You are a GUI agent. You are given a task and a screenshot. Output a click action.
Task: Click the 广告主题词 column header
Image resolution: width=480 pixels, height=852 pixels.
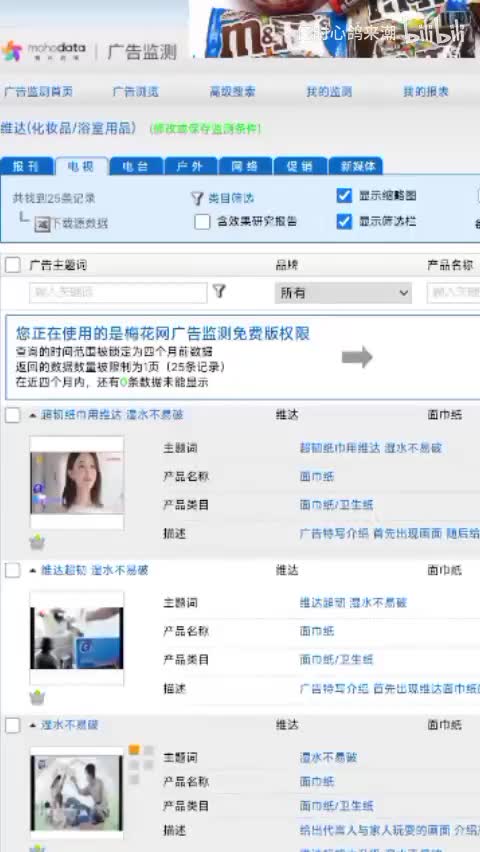click(x=58, y=265)
